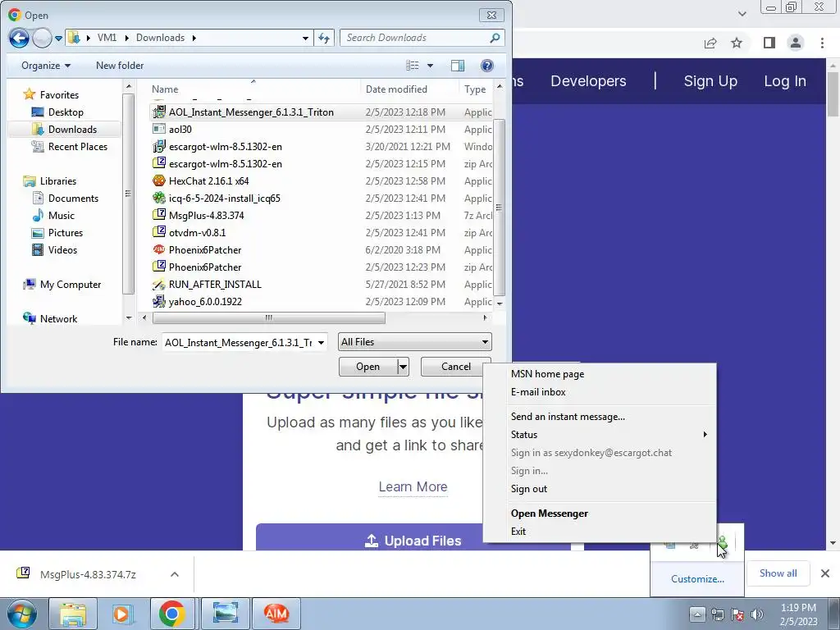Viewport: 840px width, 630px height.
Task: Select the icq-6-5-2024-install_icq65 icon
Action: coord(159,199)
